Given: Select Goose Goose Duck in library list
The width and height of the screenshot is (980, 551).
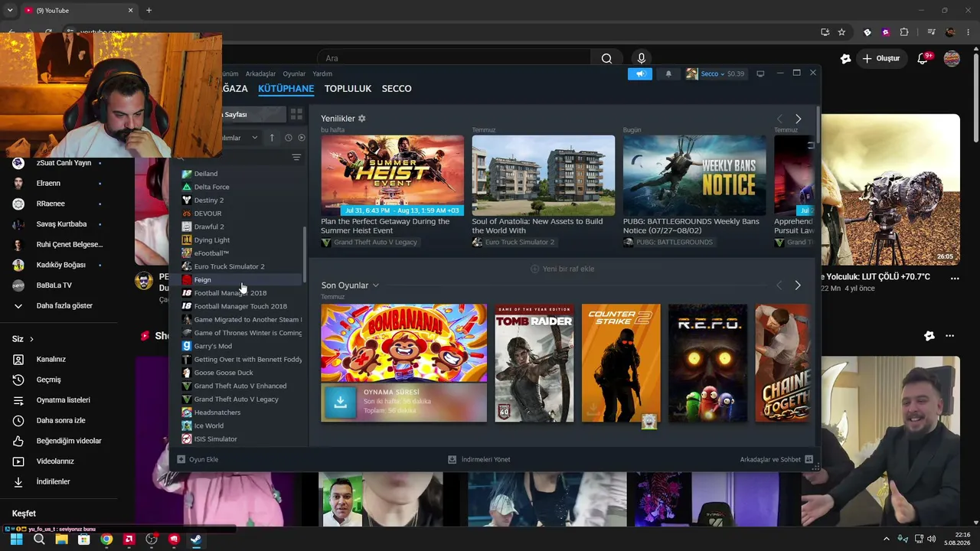Looking at the screenshot, I should click(x=242, y=373).
